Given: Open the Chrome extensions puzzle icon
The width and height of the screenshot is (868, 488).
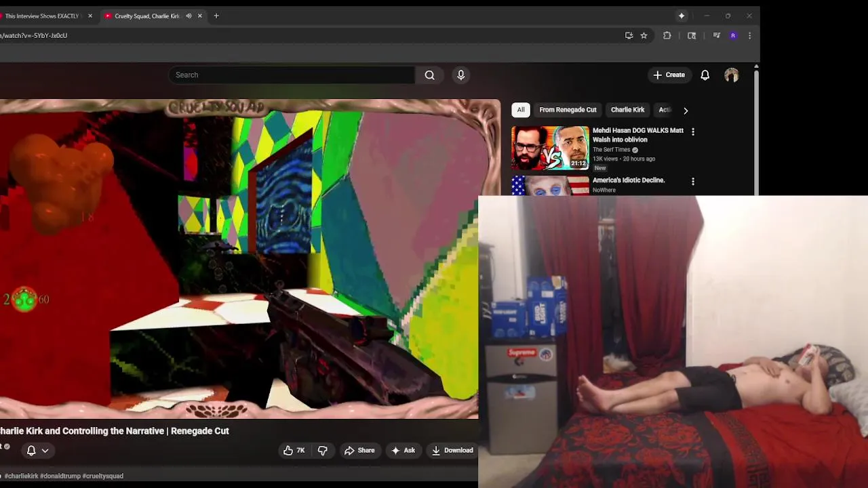Looking at the screenshot, I should (x=667, y=35).
